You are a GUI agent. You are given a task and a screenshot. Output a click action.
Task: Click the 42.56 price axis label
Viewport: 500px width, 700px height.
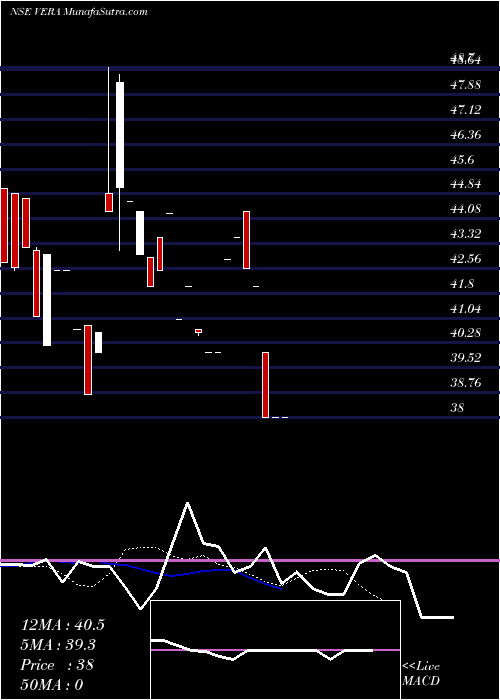[x=466, y=258]
